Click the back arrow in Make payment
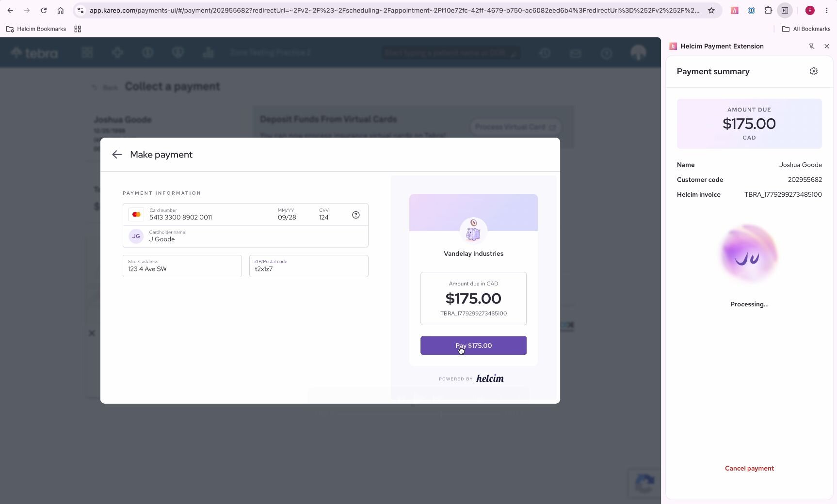Image resolution: width=837 pixels, height=504 pixels. click(117, 155)
